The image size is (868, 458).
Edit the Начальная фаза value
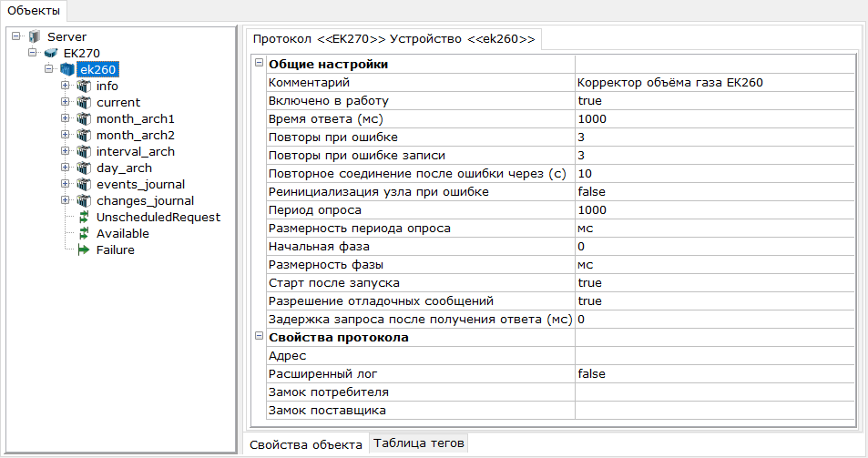(715, 247)
